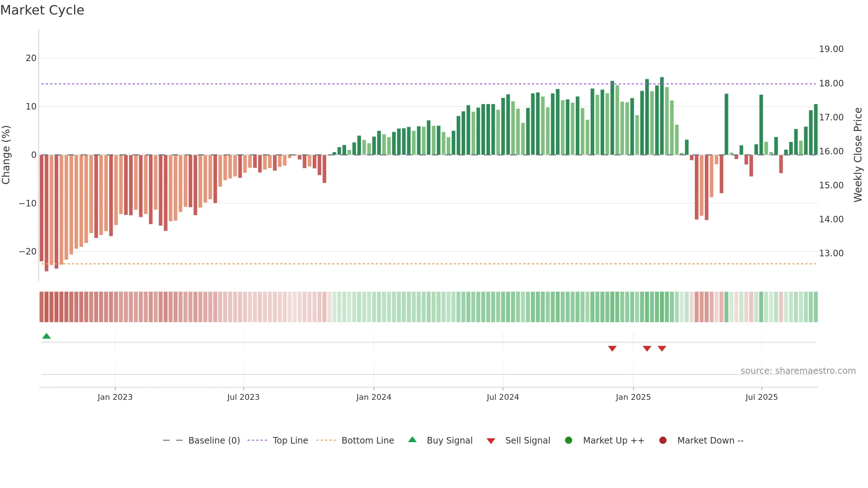
Task: Click the 13.00 price axis value
Action: (831, 253)
